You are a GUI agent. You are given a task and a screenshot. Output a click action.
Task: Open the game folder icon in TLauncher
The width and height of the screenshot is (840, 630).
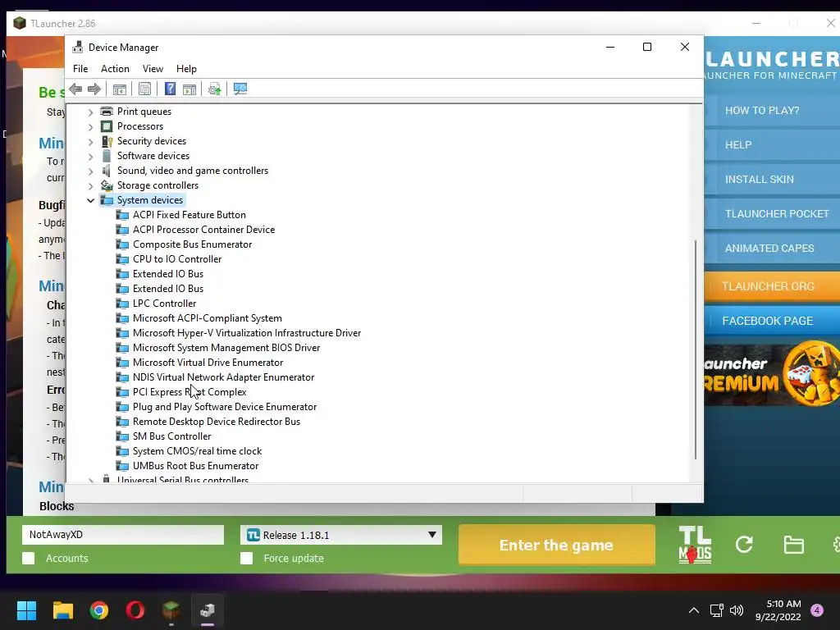tap(793, 546)
